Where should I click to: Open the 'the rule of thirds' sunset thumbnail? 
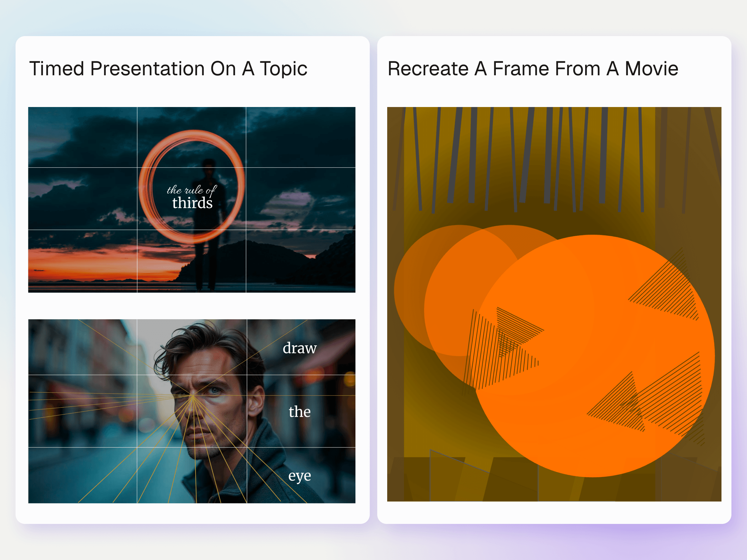coord(191,199)
